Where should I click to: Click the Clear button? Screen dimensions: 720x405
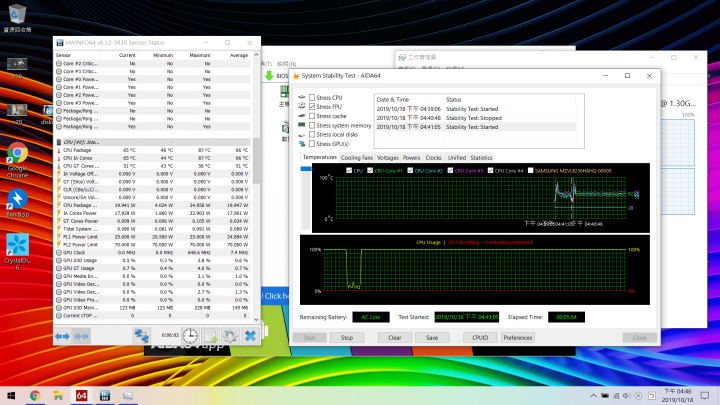point(395,338)
